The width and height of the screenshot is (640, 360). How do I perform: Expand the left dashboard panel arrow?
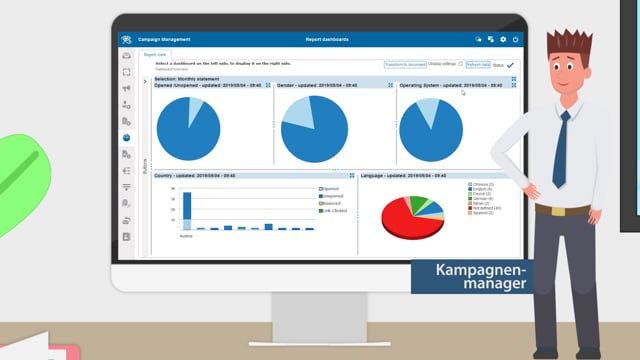coord(145,82)
